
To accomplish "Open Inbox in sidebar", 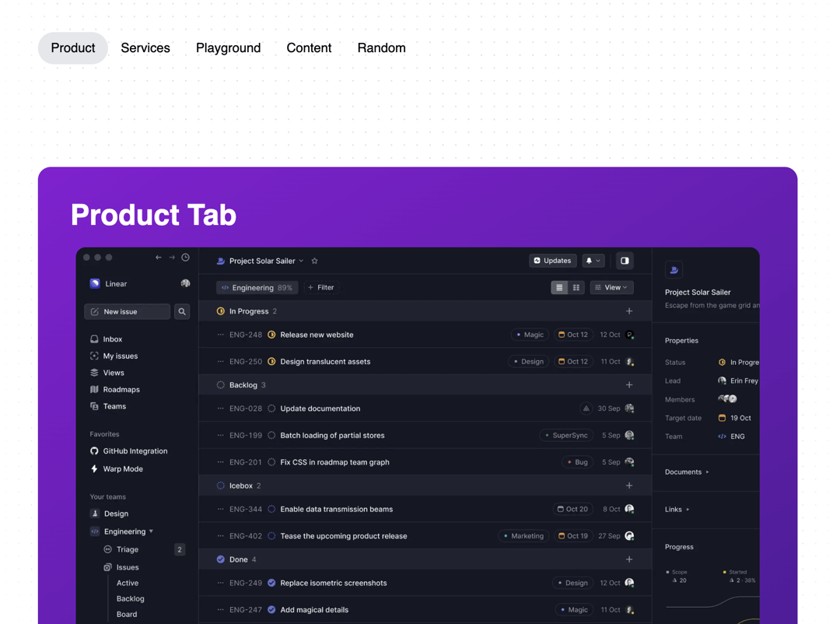I will click(107, 338).
